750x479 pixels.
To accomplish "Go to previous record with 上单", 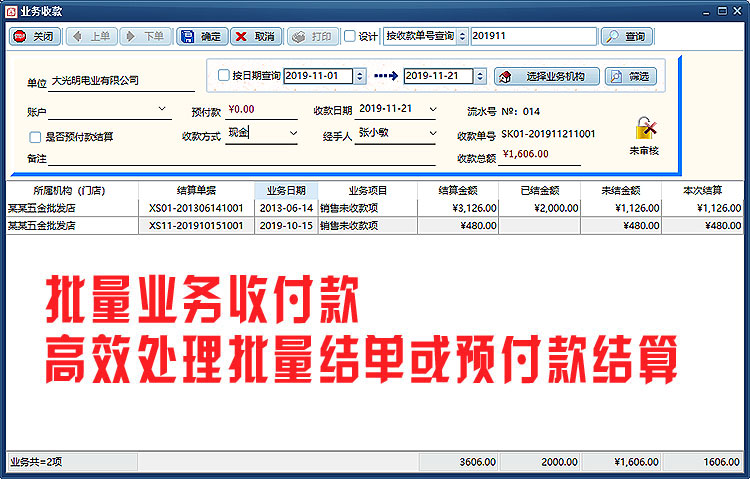I will 92,36.
